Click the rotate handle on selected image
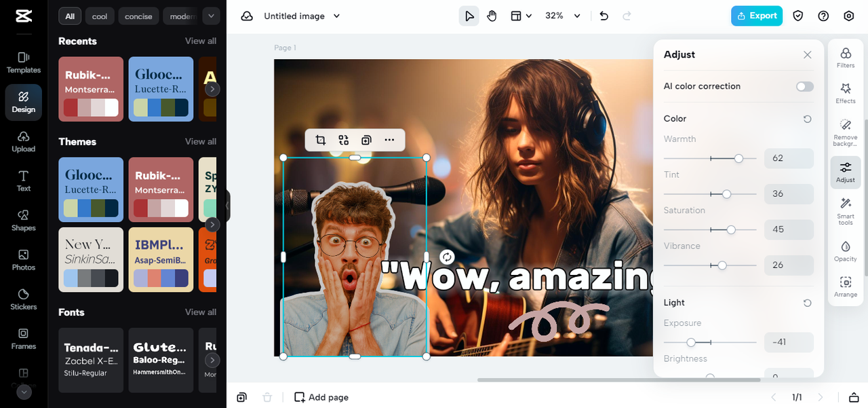Image resolution: width=868 pixels, height=408 pixels. [447, 257]
